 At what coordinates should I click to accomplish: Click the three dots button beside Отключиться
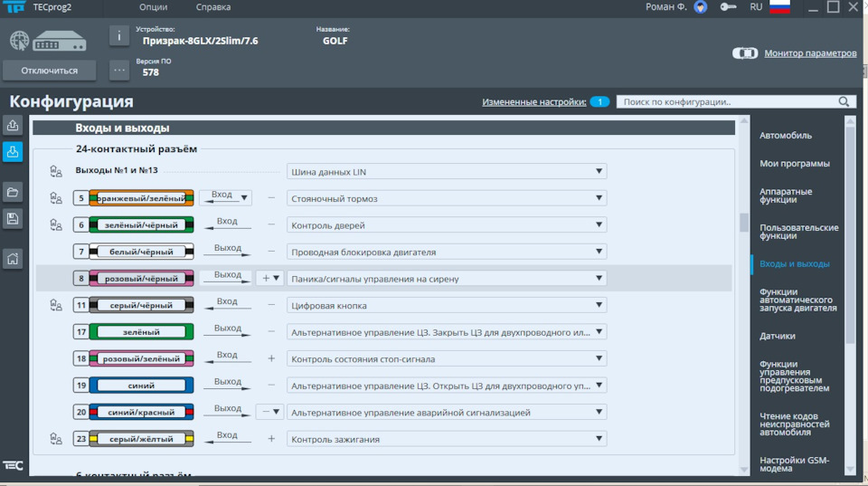119,71
